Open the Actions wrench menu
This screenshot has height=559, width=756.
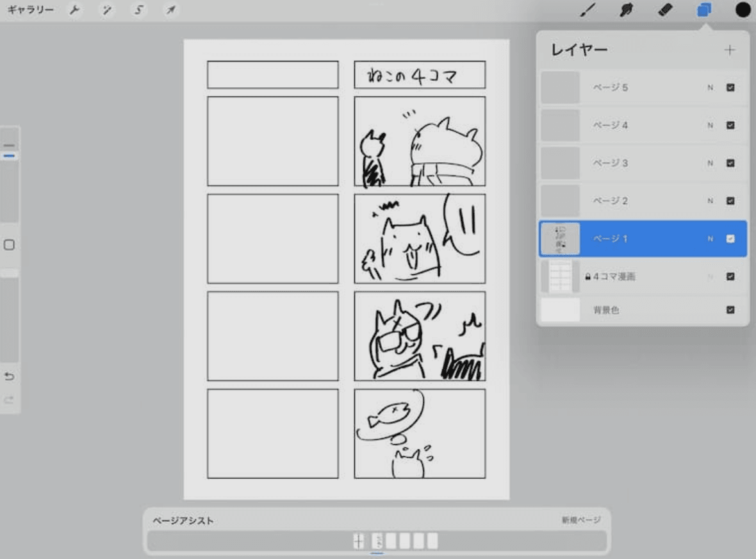click(x=75, y=10)
